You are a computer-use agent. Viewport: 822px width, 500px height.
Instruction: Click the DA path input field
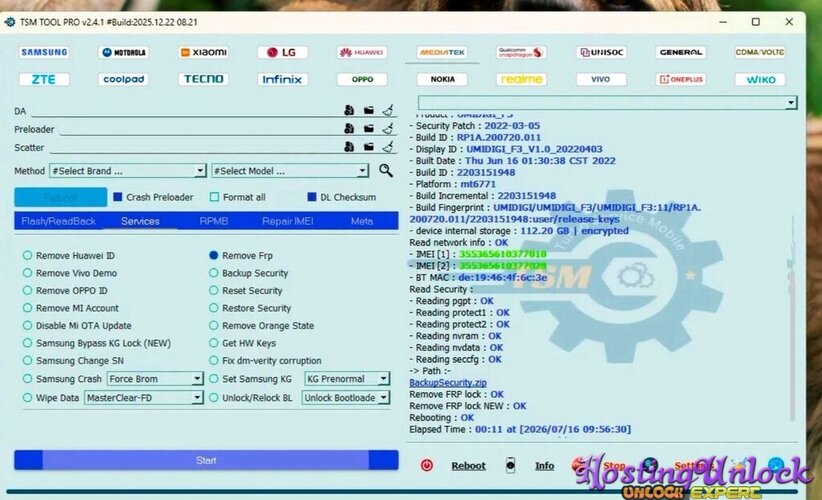(x=186, y=111)
